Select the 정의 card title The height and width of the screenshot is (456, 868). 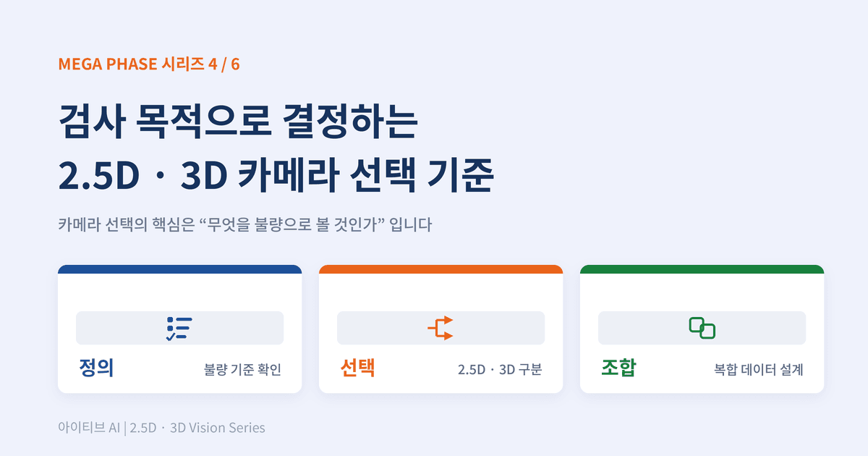coord(96,368)
